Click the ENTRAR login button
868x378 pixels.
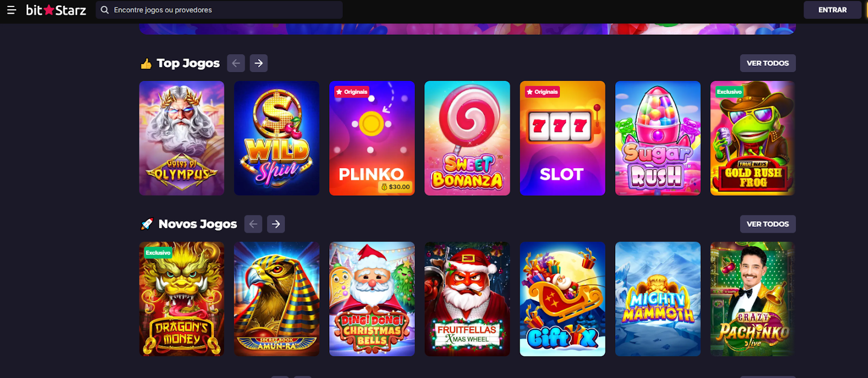point(832,10)
